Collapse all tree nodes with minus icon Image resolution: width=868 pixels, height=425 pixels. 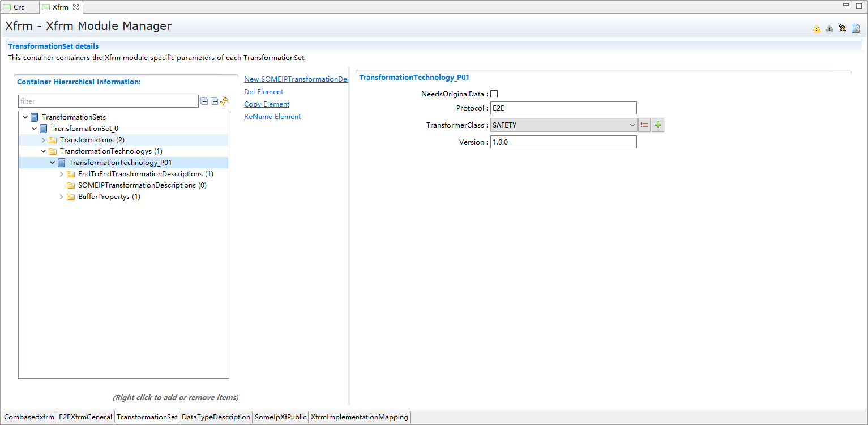(x=204, y=101)
